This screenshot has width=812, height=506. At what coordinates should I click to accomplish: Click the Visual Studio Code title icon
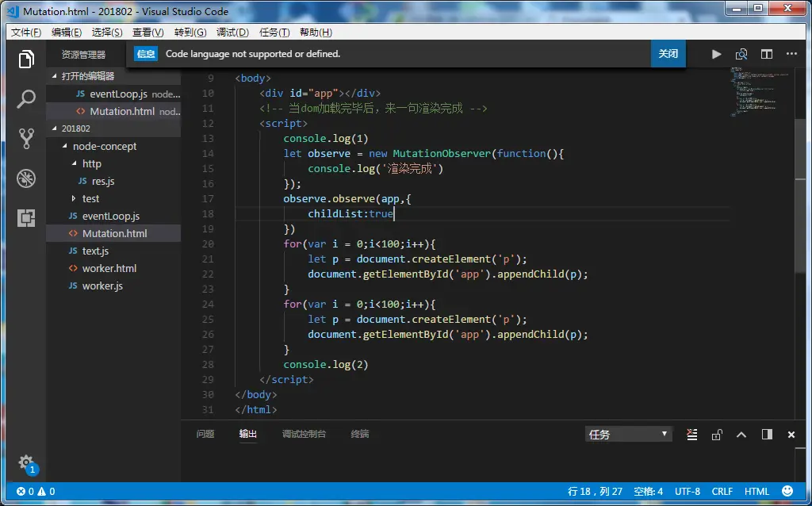click(x=13, y=11)
